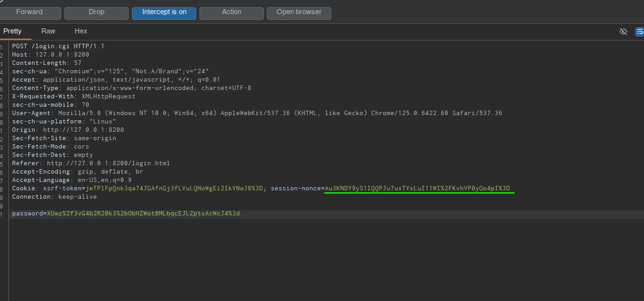
Task: Click the Host header value 127.0.0.1:8200
Action: tap(62, 55)
